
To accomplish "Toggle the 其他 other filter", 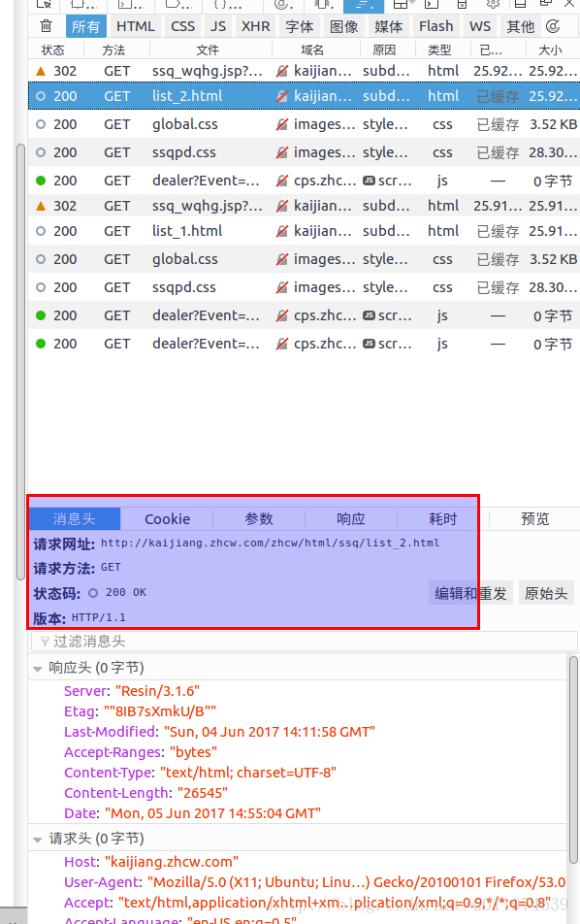I will (x=521, y=26).
